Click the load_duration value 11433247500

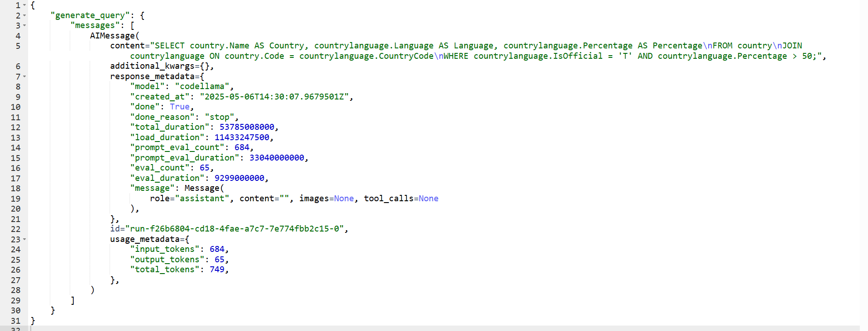tap(242, 137)
